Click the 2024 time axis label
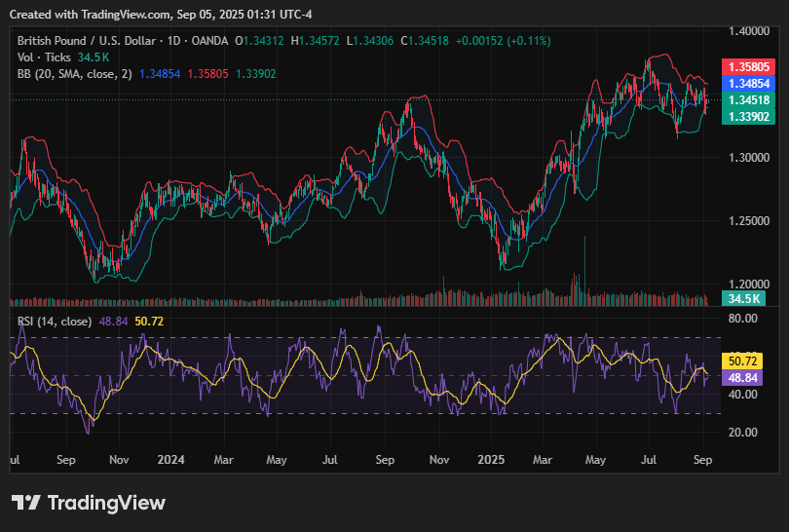Image resolution: width=789 pixels, height=532 pixels. (170, 460)
